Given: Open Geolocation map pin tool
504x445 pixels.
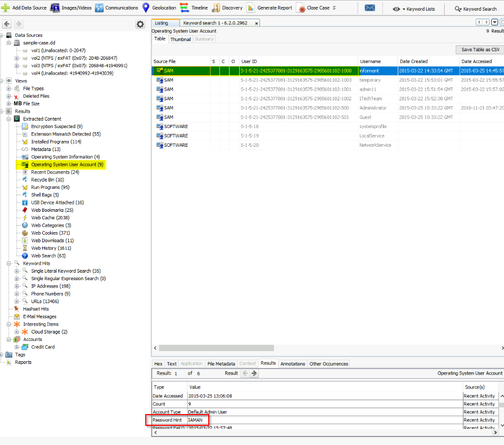Looking at the screenshot, I should pyautogui.click(x=160, y=7).
